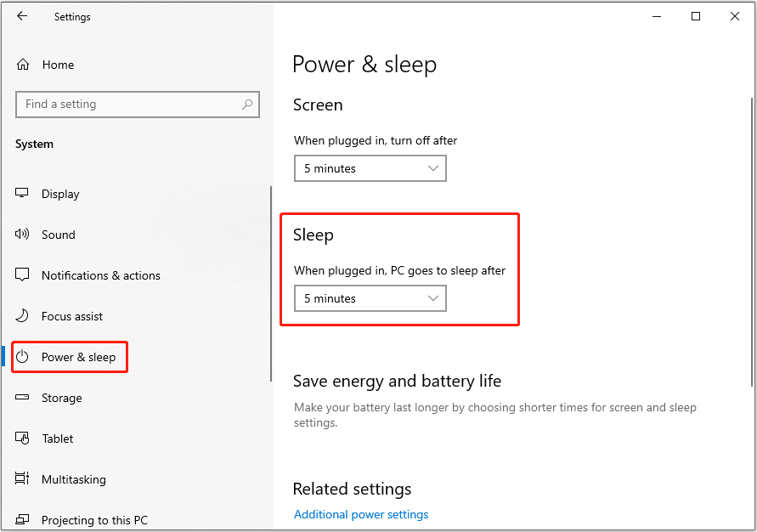
Task: Click the back arrow icon
Action: pyautogui.click(x=22, y=16)
